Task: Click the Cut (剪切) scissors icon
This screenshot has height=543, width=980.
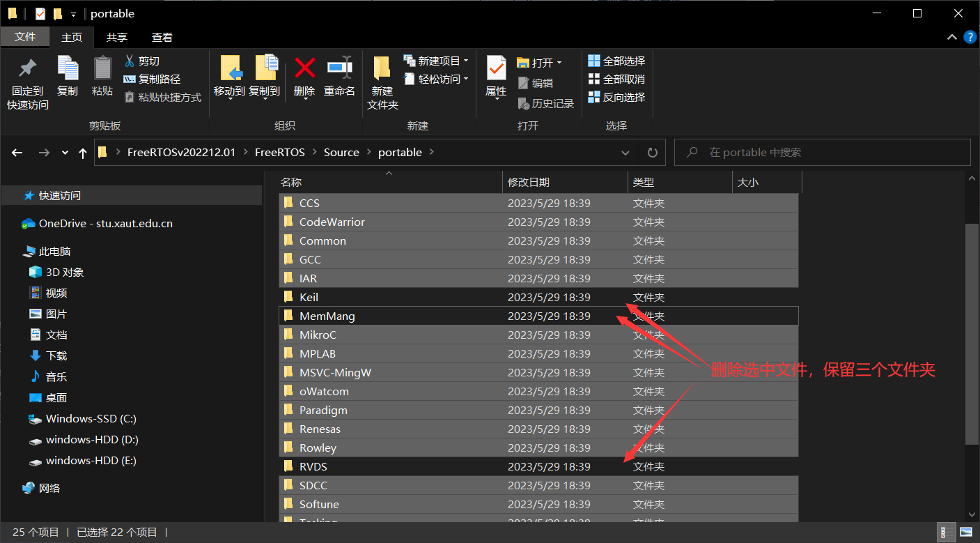Action: coord(130,61)
